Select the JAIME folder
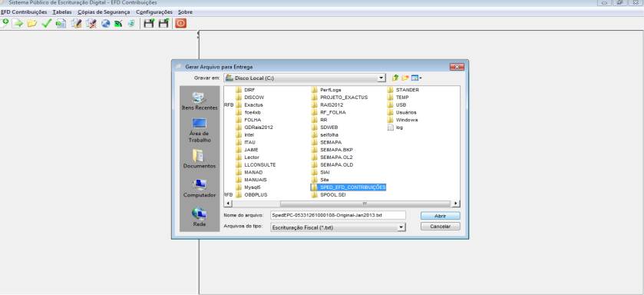This screenshot has height=295, width=644. coord(247,150)
